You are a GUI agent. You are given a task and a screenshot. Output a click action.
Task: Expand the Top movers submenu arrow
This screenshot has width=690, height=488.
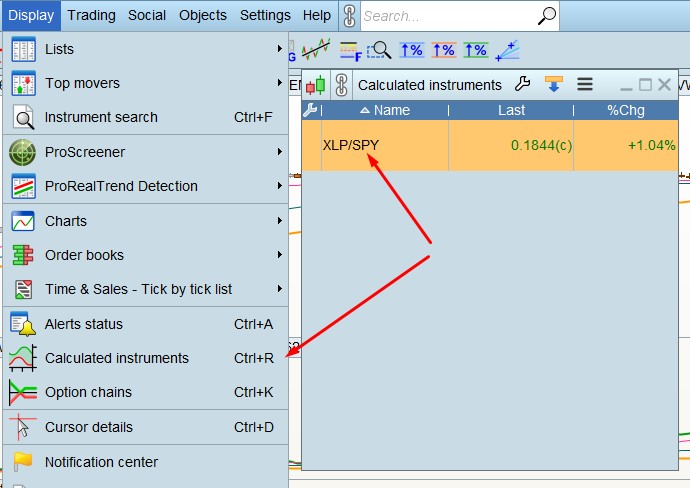279,83
